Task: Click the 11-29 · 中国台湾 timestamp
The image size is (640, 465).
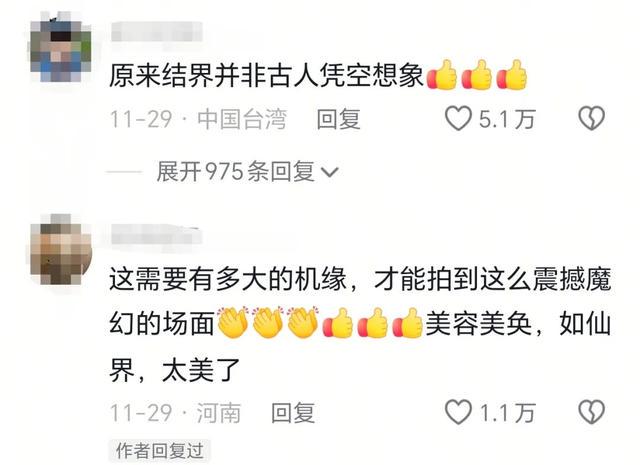Action: coord(198,119)
